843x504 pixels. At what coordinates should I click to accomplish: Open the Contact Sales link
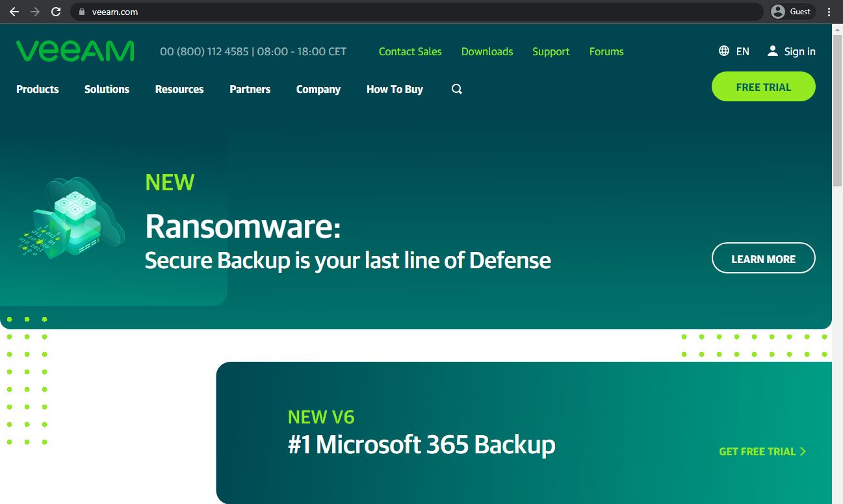pos(410,51)
